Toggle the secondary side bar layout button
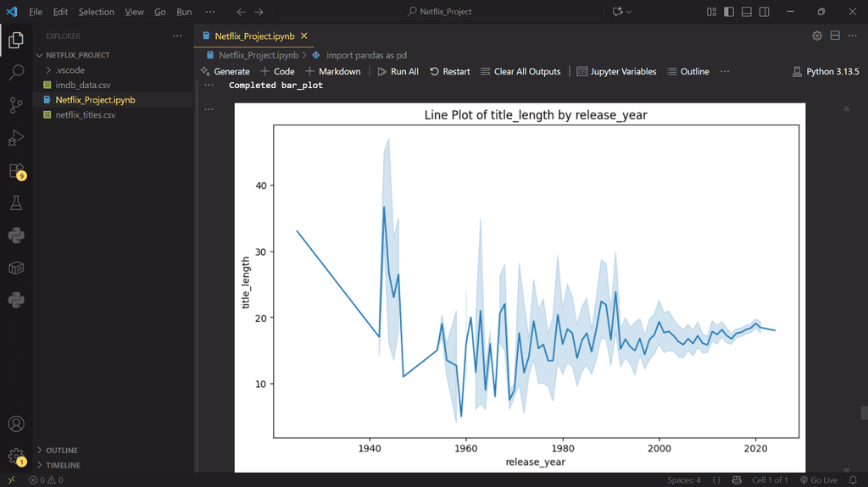Image resolution: width=868 pixels, height=487 pixels. (x=765, y=12)
